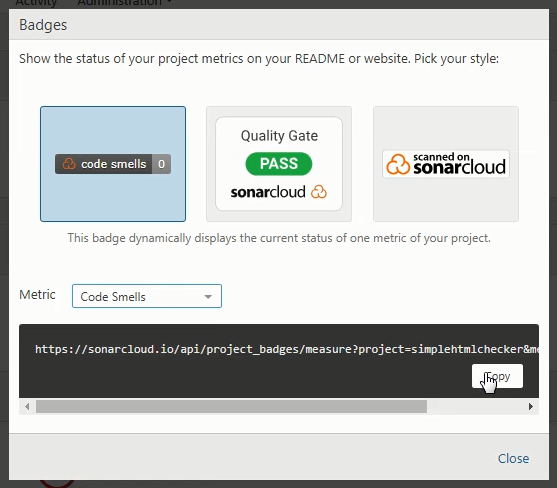This screenshot has height=488, width=557.
Task: Select the Quality Gate badge style
Action: click(279, 164)
